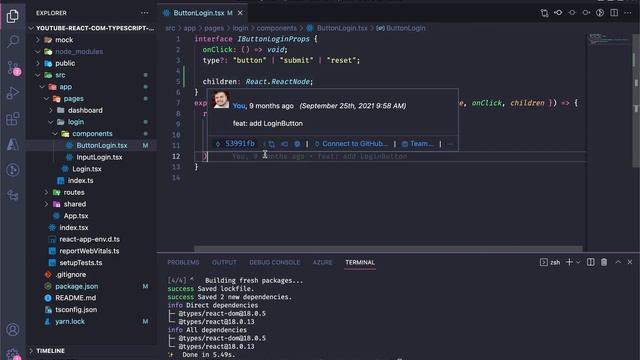
Task: Open .gitignore file
Action: pos(71,275)
